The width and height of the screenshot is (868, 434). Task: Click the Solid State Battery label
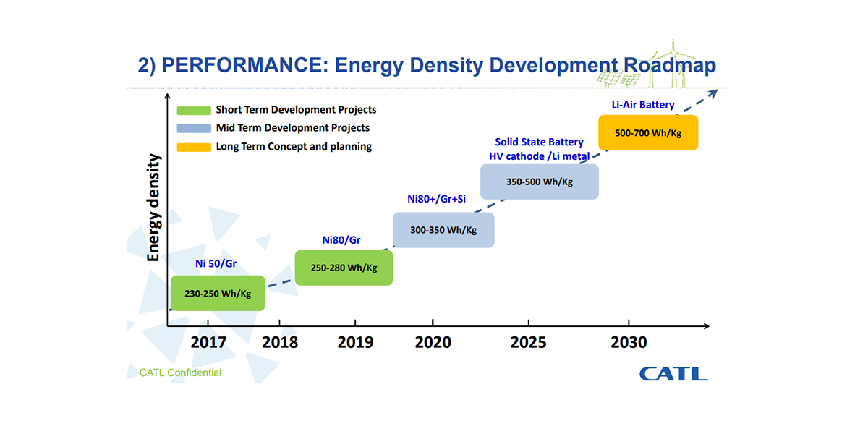(x=539, y=142)
